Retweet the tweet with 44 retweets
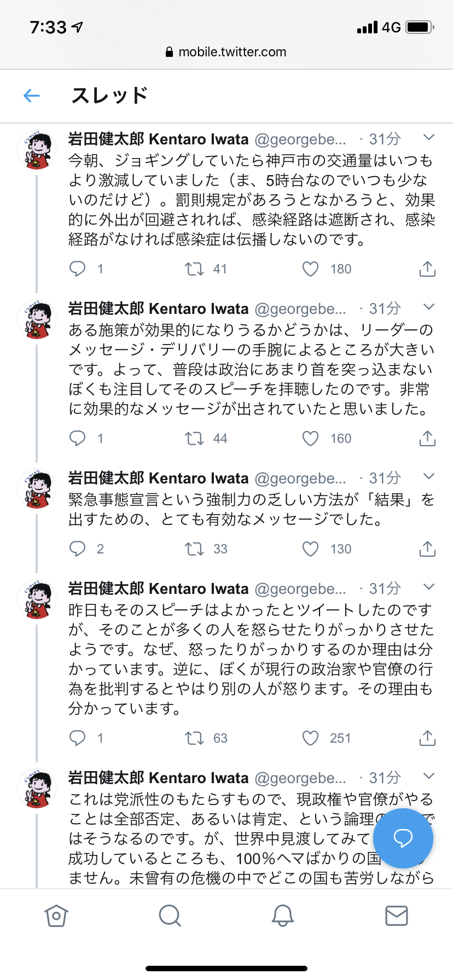The height and width of the screenshot is (980, 453). (194, 438)
